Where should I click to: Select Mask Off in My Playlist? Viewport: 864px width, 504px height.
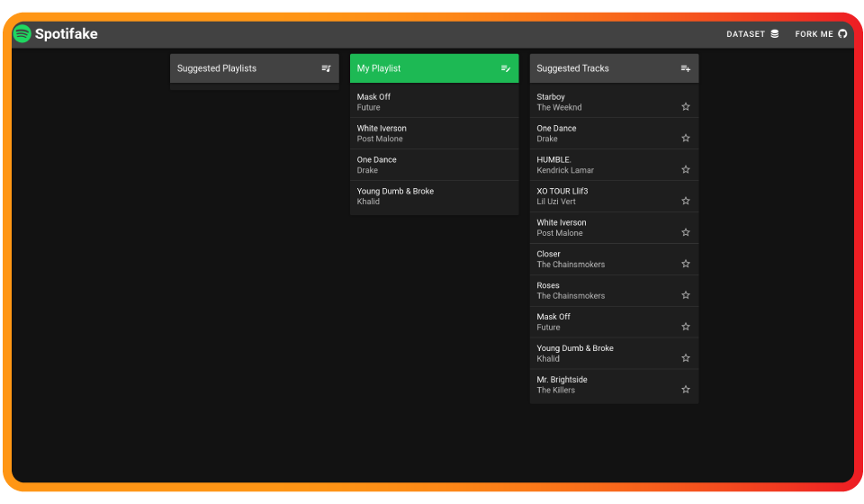click(434, 102)
